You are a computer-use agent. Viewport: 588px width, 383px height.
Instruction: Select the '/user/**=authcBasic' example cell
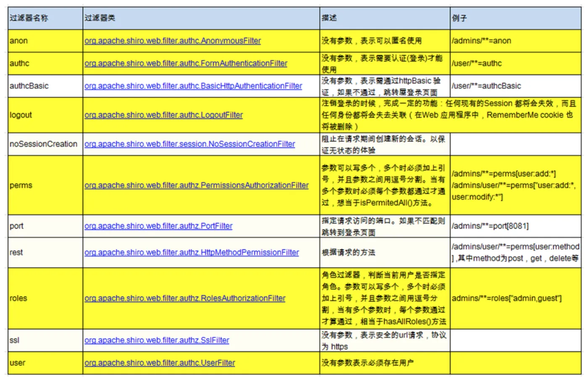(x=516, y=86)
